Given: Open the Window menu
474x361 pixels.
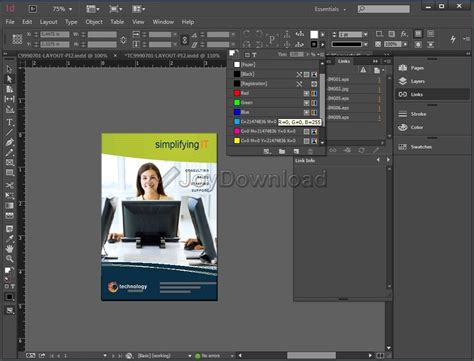Looking at the screenshot, I should (163, 22).
